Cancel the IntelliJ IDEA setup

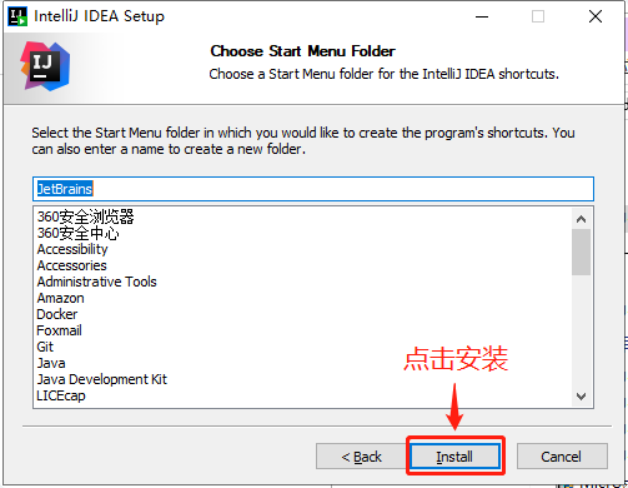(562, 456)
